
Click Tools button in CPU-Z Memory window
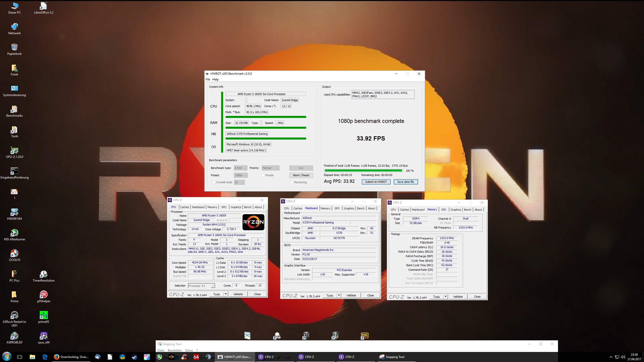(436, 297)
